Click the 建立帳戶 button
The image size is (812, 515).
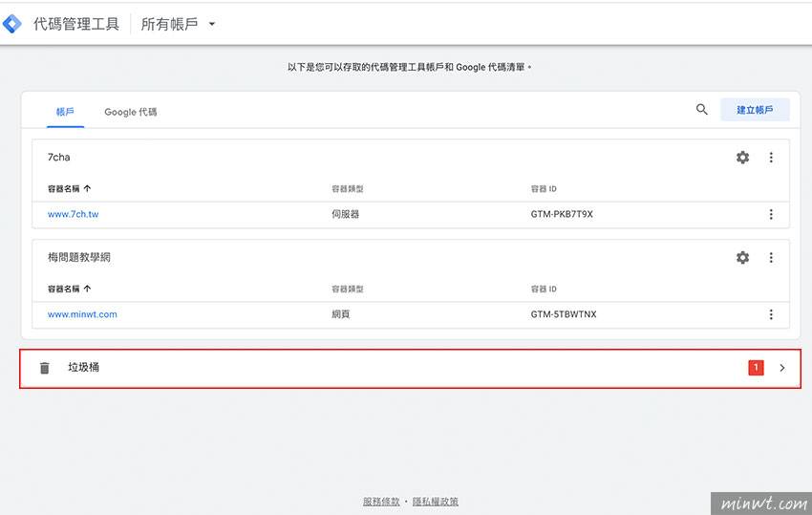tap(755, 110)
